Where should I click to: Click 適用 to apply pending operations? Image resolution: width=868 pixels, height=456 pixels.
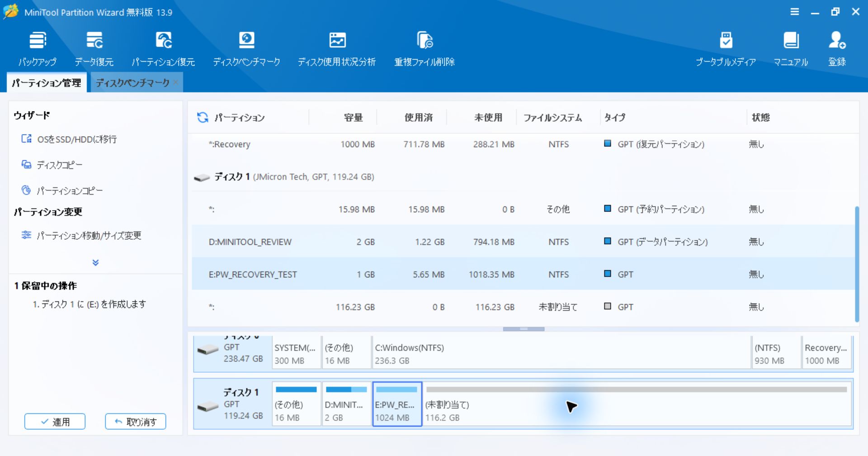[x=55, y=422]
